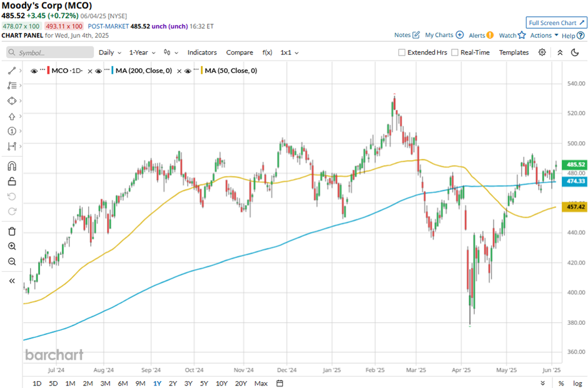Focus the Symbol search field
This screenshot has height=388, width=588.
click(53, 52)
